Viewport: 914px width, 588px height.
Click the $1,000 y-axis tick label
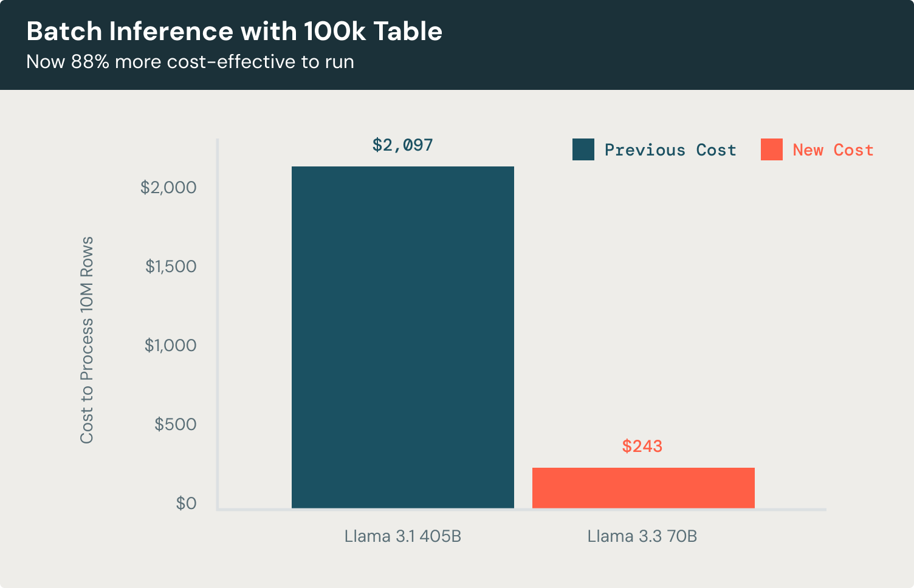(x=170, y=345)
